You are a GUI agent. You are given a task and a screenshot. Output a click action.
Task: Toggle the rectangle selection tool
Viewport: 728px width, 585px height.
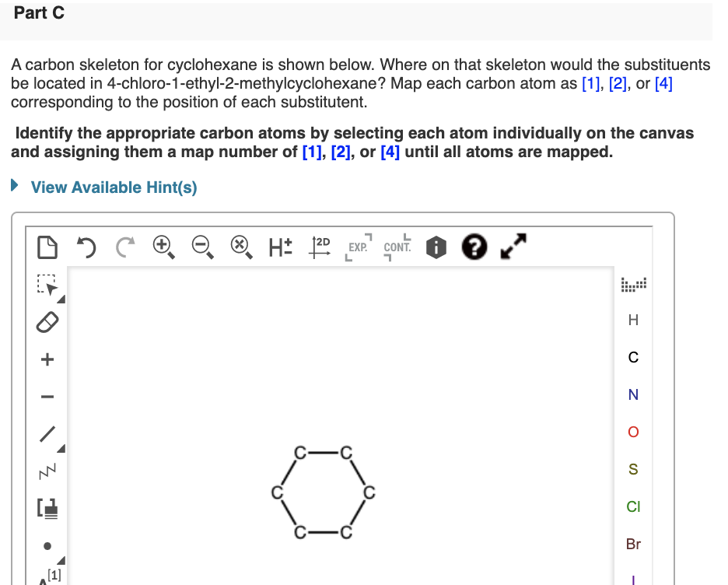coord(45,285)
